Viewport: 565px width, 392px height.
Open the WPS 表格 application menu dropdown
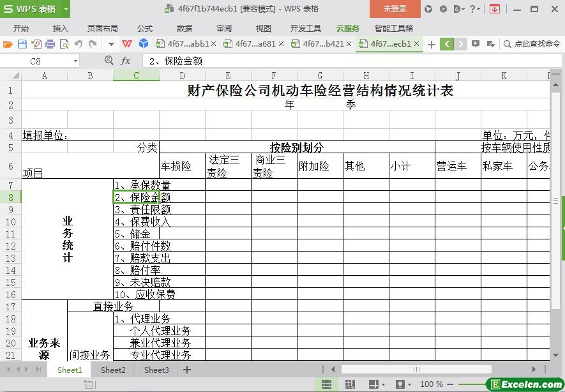(66, 9)
